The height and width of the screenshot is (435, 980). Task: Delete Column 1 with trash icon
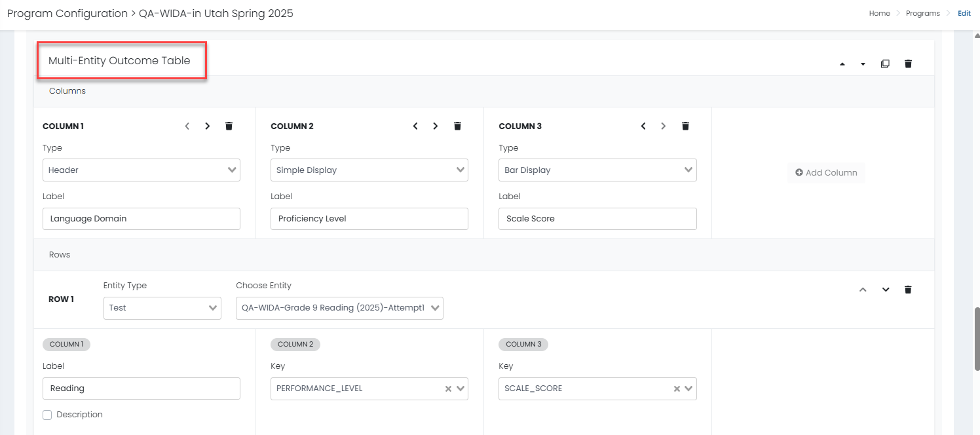(x=229, y=126)
